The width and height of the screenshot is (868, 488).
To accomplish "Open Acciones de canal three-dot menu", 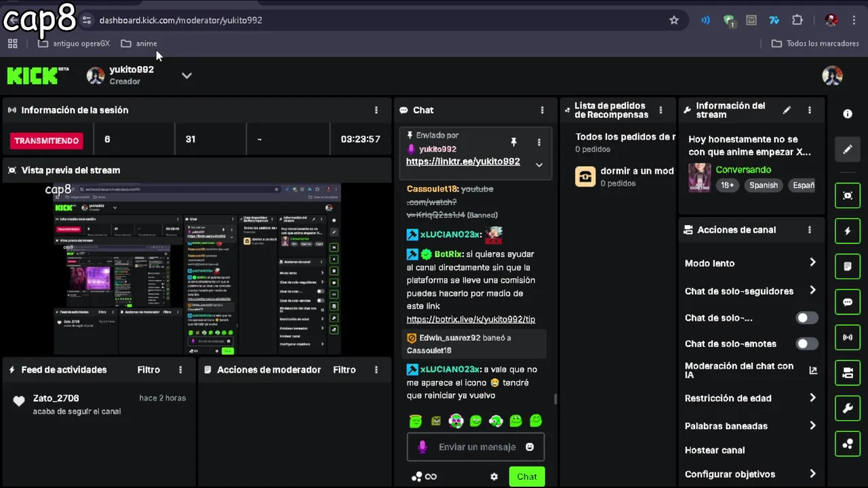I will click(x=809, y=230).
